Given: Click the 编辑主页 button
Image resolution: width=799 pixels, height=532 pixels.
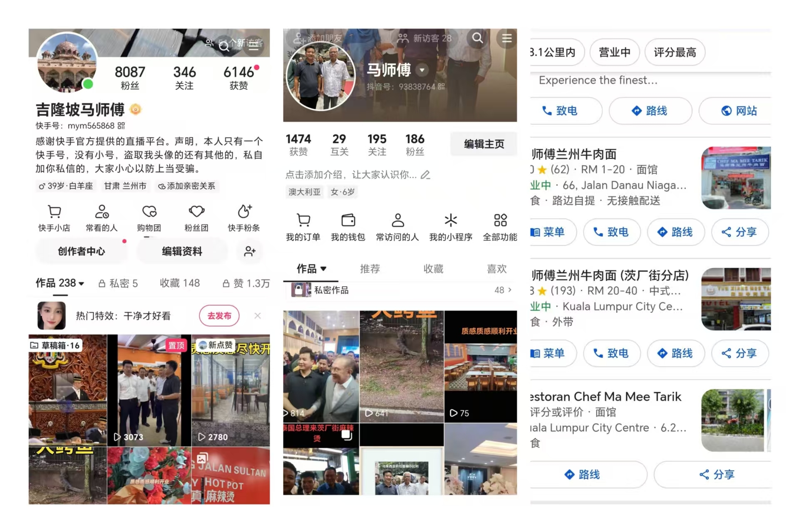Looking at the screenshot, I should coord(484,144).
